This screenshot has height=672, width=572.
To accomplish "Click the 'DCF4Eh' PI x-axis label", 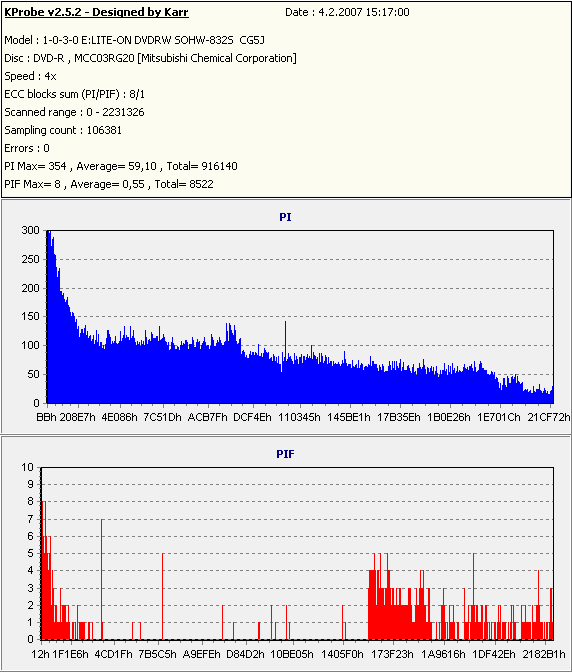I will pyautogui.click(x=252, y=417).
